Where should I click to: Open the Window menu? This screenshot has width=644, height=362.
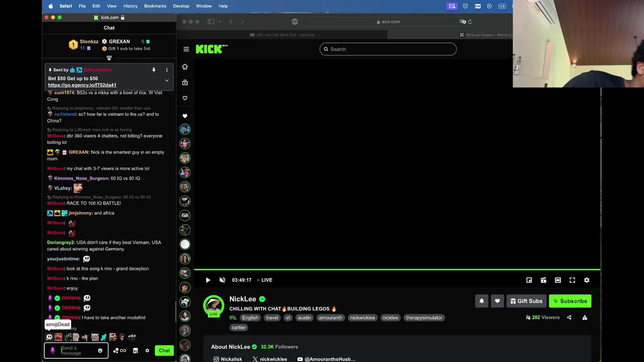point(204,6)
